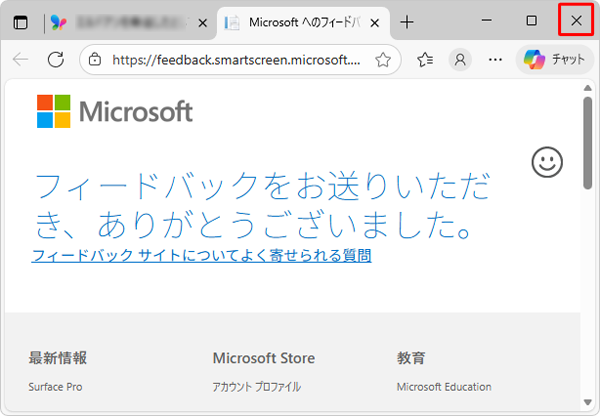Open the アカウント プロファイル footer link

click(x=256, y=387)
